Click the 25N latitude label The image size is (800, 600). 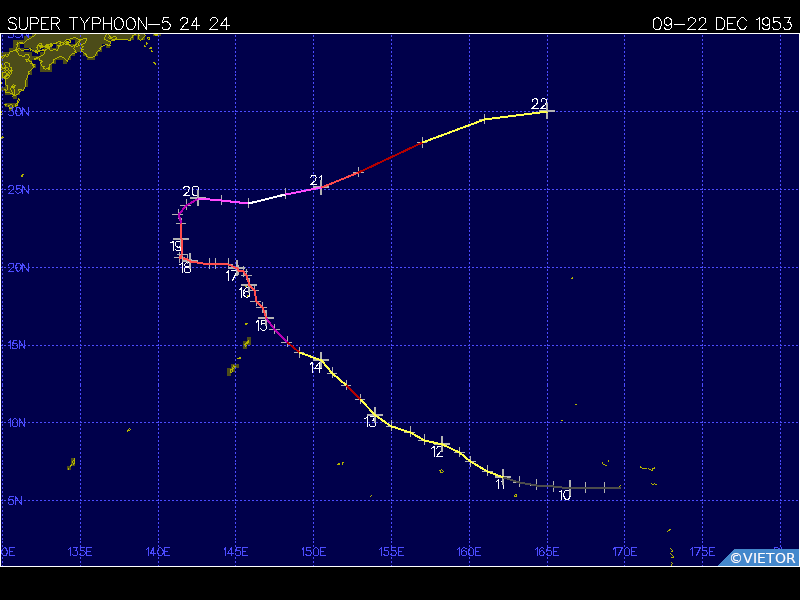point(19,190)
